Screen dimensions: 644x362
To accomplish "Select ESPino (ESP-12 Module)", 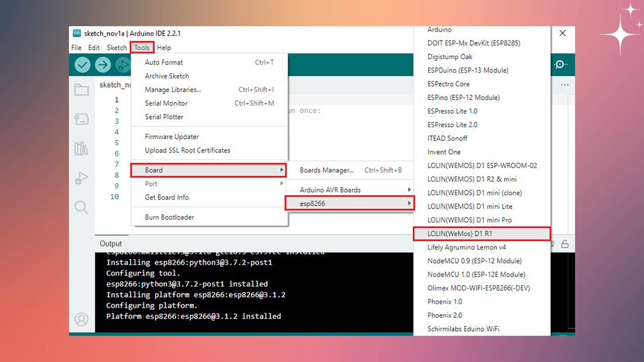I will click(x=482, y=97).
